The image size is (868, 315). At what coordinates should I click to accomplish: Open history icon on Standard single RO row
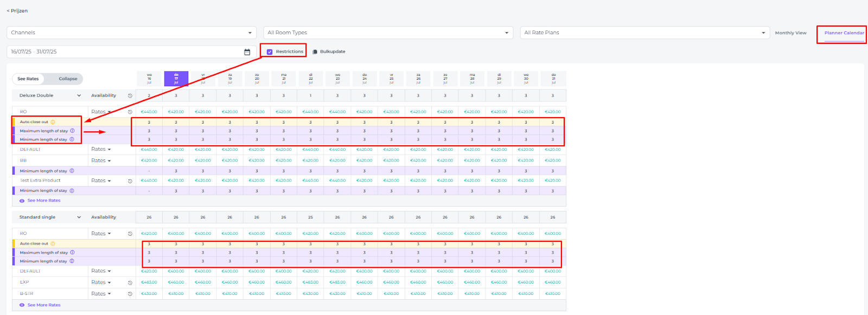130,234
